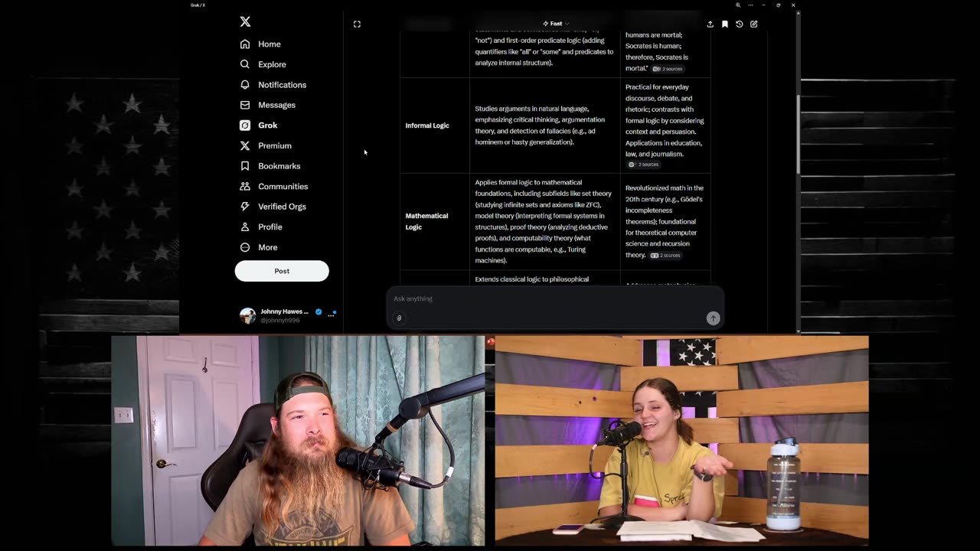Viewport: 980px width, 551px height.
Task: Open Profile label link
Action: [x=270, y=227]
